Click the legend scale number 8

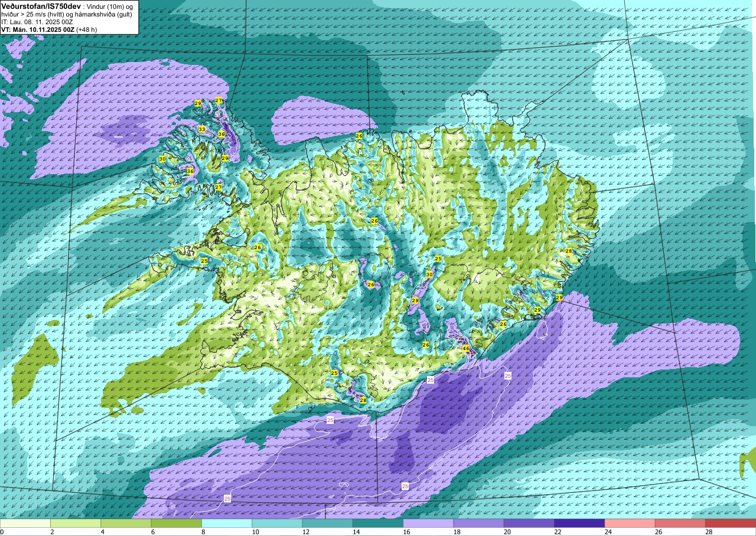(x=202, y=532)
